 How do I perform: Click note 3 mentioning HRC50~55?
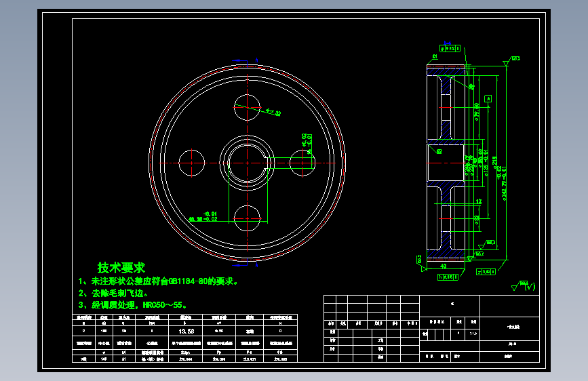click(x=133, y=305)
